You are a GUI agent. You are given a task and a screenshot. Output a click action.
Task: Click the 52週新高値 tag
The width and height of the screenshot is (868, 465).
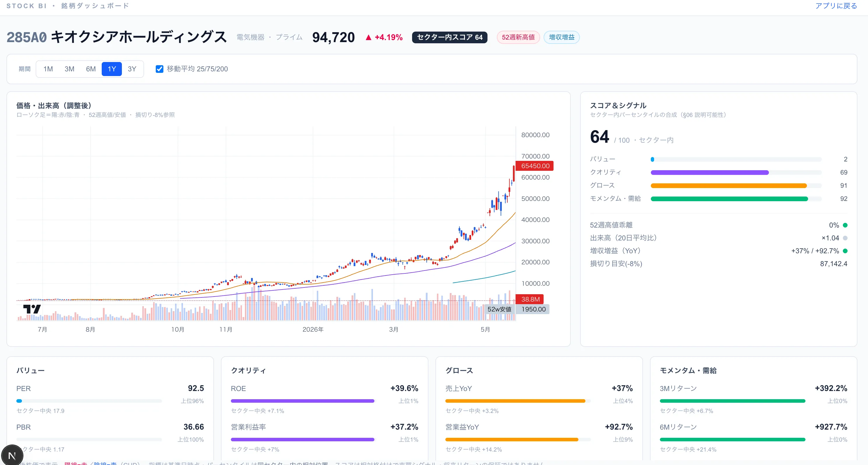[518, 37]
